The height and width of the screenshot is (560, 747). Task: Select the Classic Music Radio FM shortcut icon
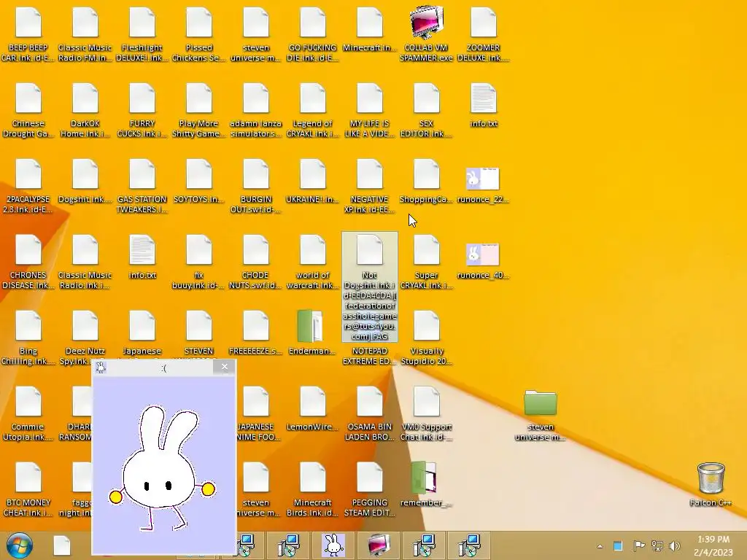pyautogui.click(x=85, y=34)
